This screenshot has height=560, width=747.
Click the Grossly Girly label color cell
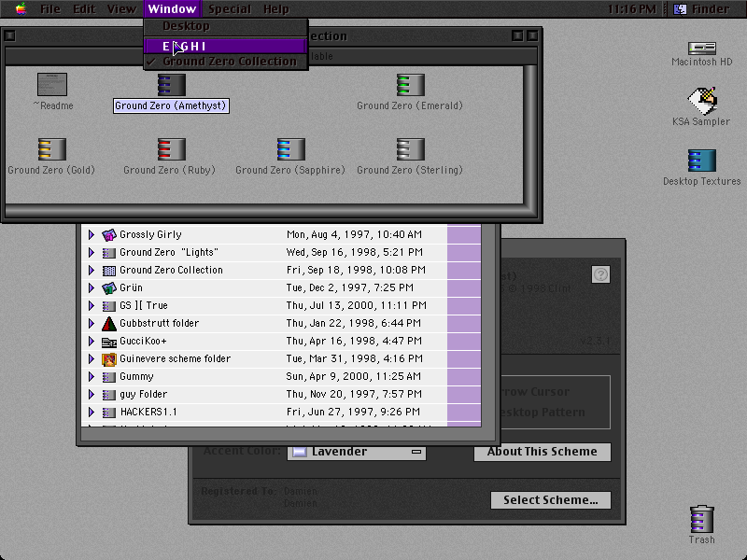[464, 234]
